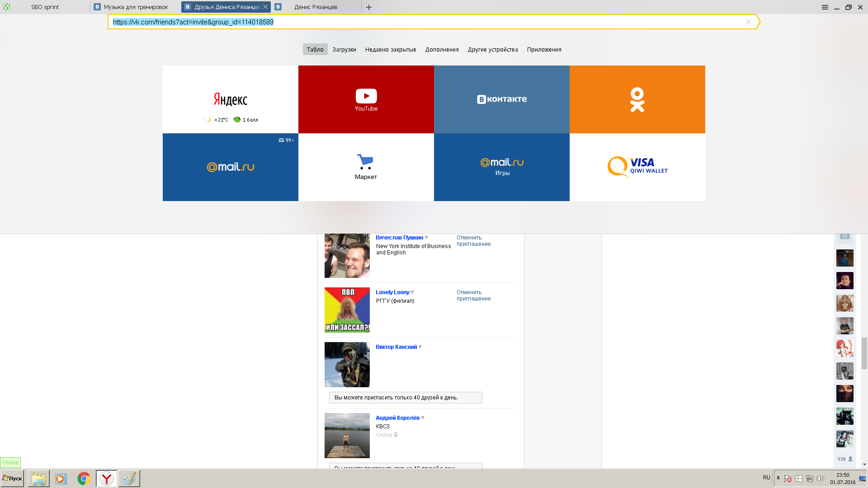868x488 pixels.
Task: Open the YouTube tile
Action: [366, 99]
